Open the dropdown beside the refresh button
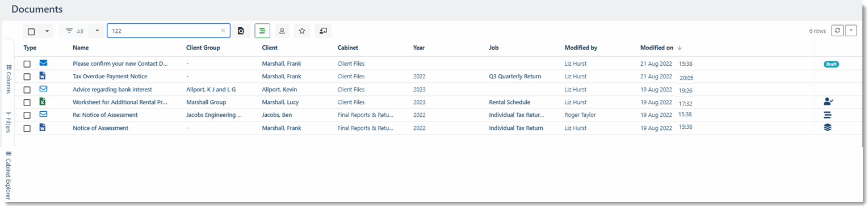Screen dimensions: 868x206 851,31
